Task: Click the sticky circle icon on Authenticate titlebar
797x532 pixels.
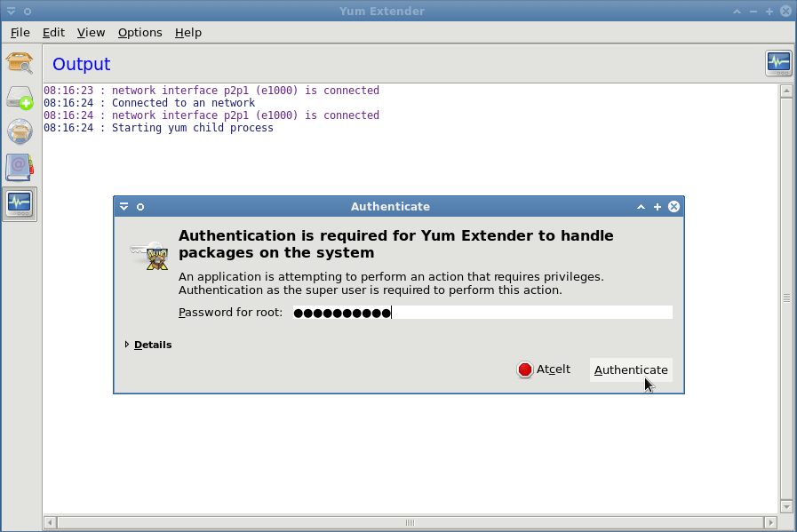Action: tap(140, 207)
